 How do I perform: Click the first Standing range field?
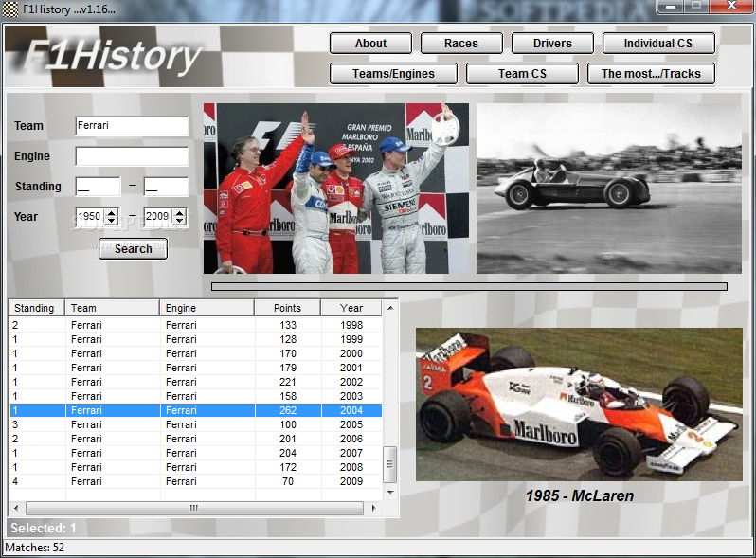[x=98, y=187]
